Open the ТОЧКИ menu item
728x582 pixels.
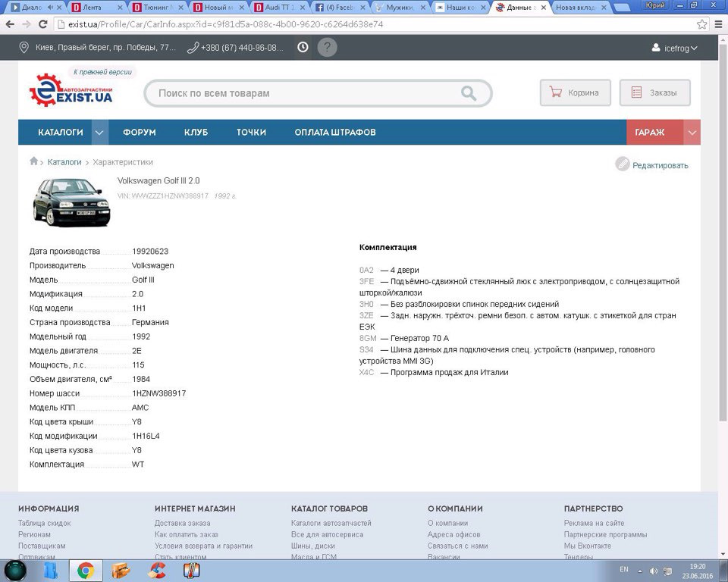[x=251, y=133]
